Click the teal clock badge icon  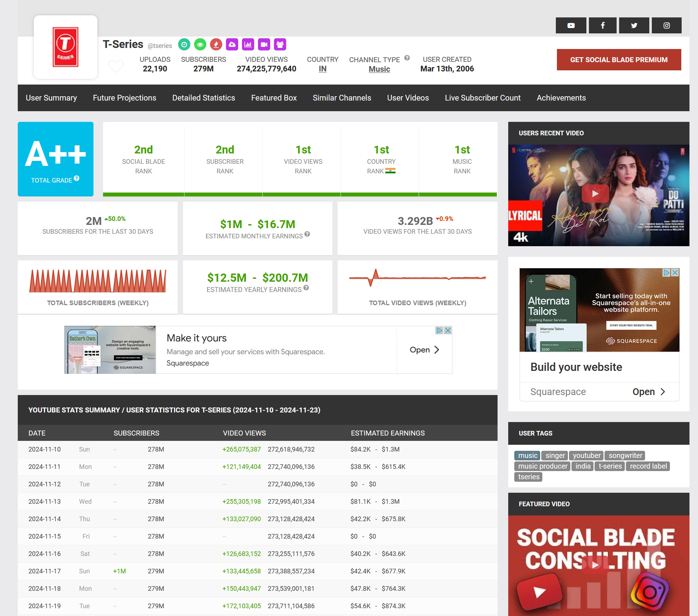click(x=184, y=44)
